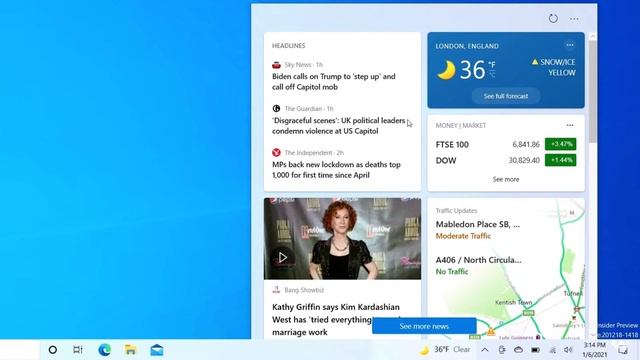The height and width of the screenshot is (360, 640).
Task: Open Kathy Griffin video thumbnail
Action: 342,239
